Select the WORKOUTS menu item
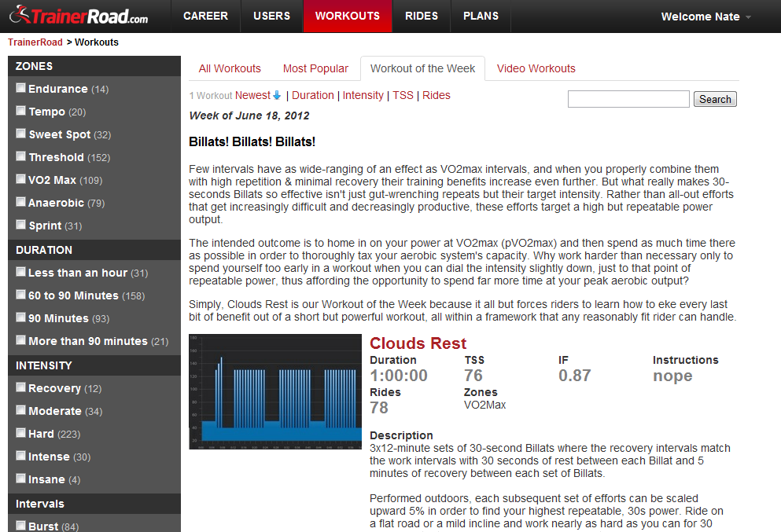The height and width of the screenshot is (532, 781). [348, 16]
